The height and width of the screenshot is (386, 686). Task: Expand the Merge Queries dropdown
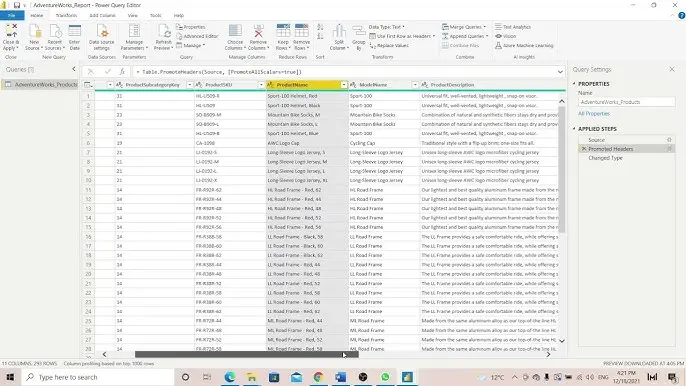484,27
